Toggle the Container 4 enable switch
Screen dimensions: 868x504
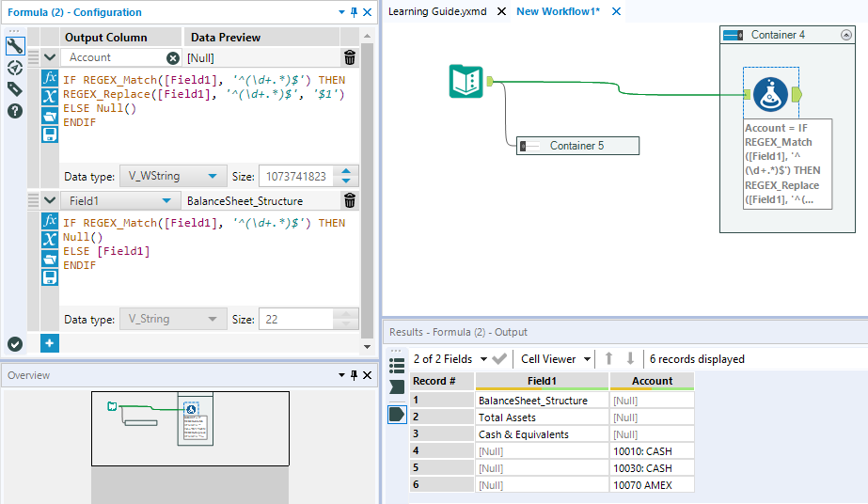click(734, 35)
